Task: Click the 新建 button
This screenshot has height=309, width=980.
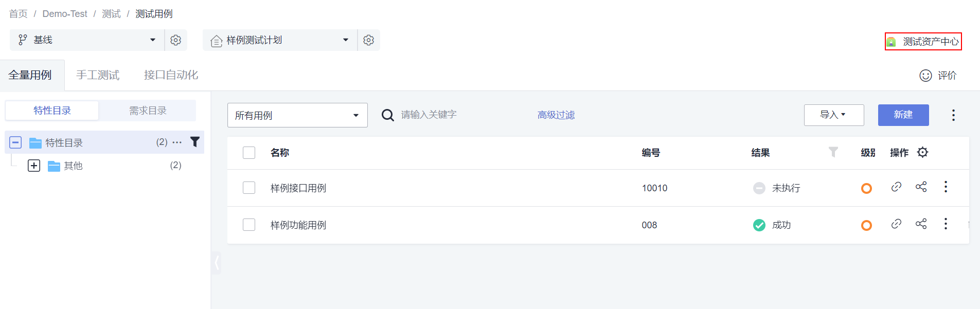Action: click(903, 115)
